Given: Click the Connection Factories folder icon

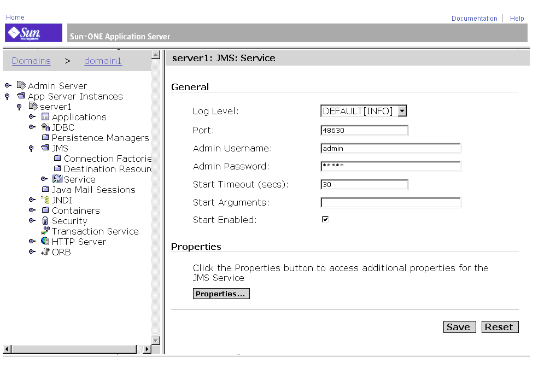Looking at the screenshot, I should click(57, 158).
